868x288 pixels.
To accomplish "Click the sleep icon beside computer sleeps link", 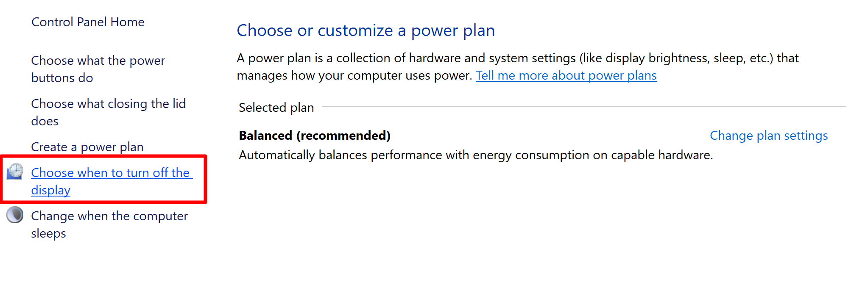I will [14, 215].
